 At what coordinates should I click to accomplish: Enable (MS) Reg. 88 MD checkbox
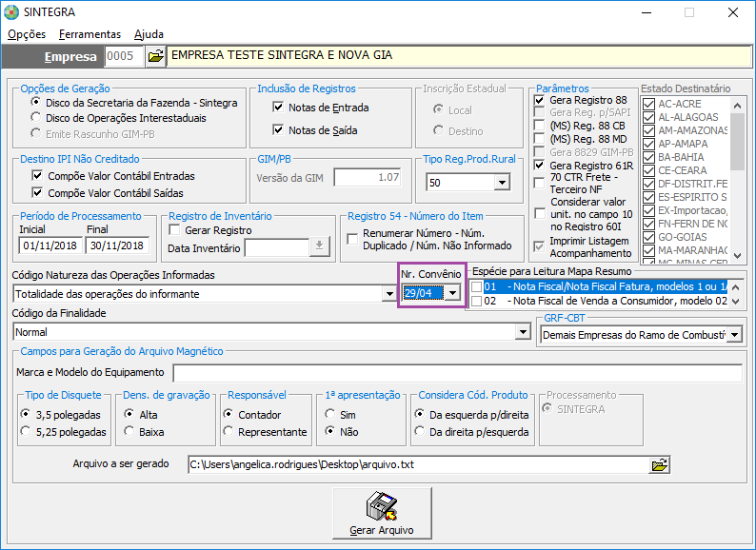(540, 139)
